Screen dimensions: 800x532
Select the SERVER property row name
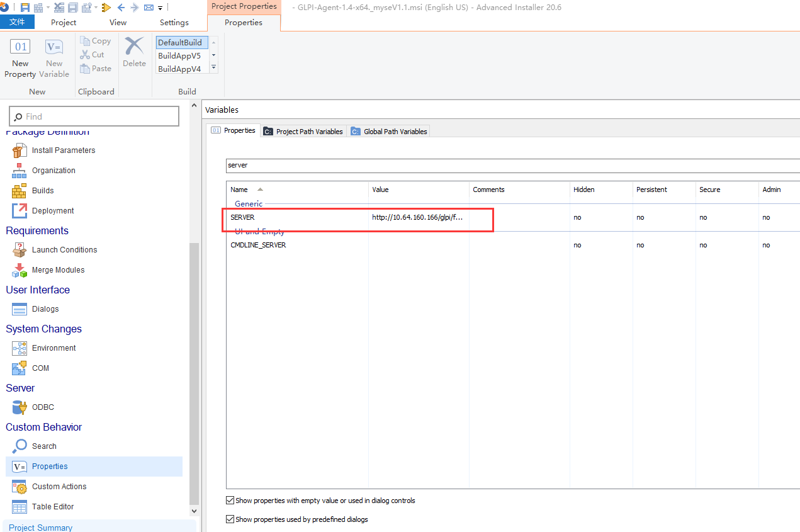[x=242, y=217]
